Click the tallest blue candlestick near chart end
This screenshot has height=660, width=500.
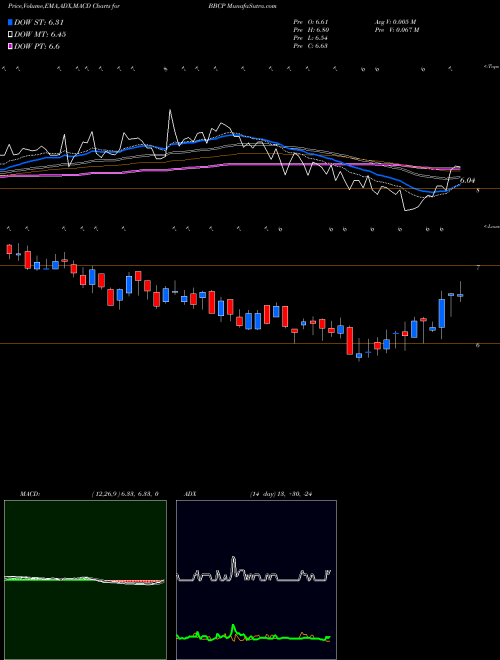tap(441, 314)
